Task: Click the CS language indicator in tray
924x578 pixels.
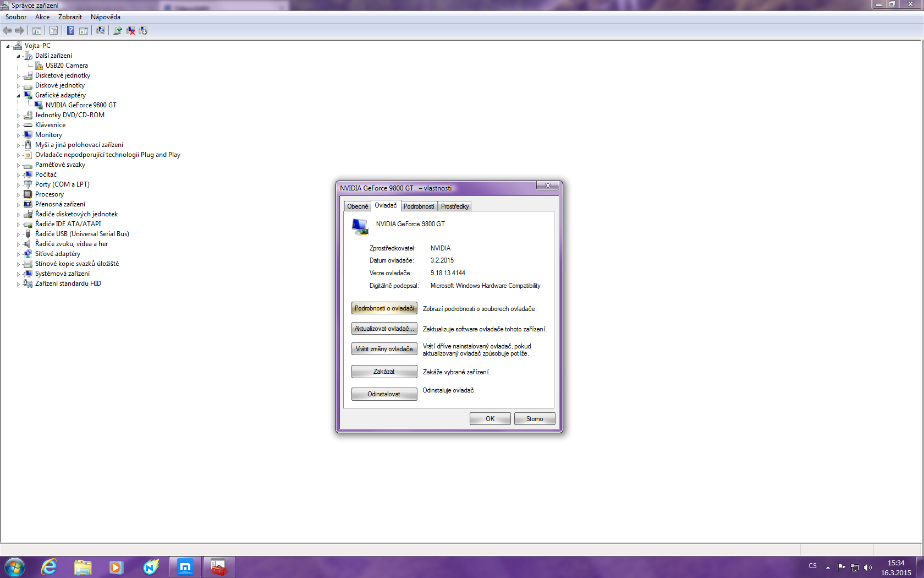Action: pos(813,566)
